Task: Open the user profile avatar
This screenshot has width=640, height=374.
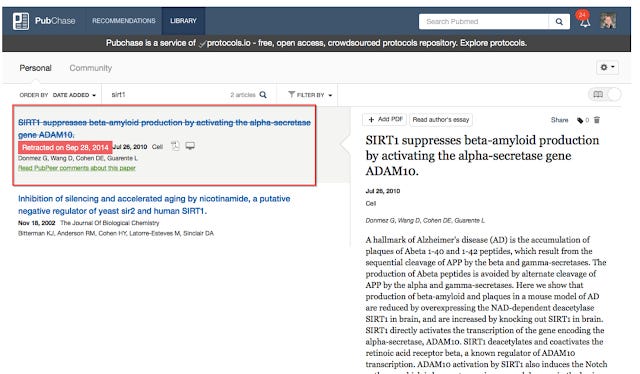Action: coord(608,20)
